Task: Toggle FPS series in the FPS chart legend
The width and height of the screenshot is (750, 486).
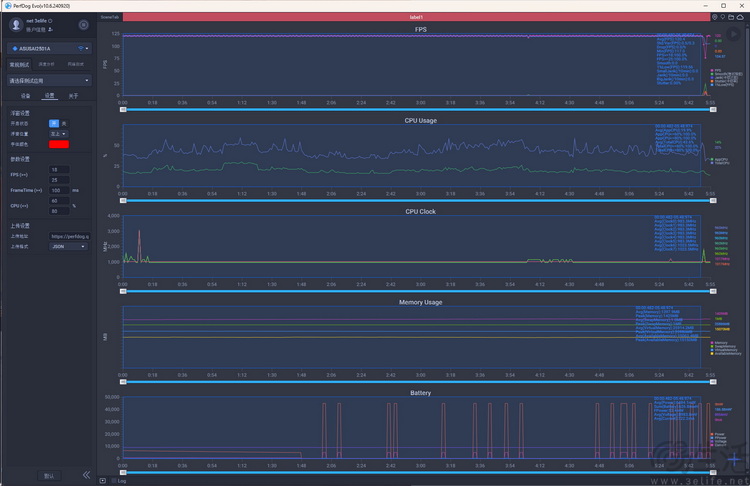Action: (x=717, y=70)
